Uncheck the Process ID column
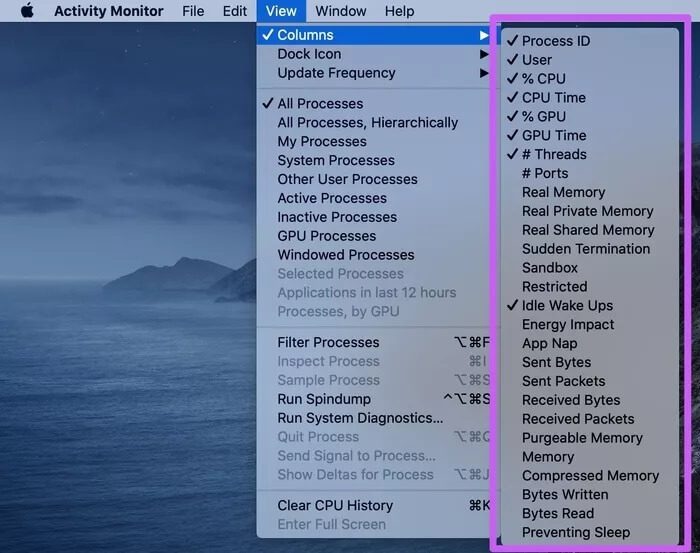Screen dimensions: 700x553 pos(556,41)
